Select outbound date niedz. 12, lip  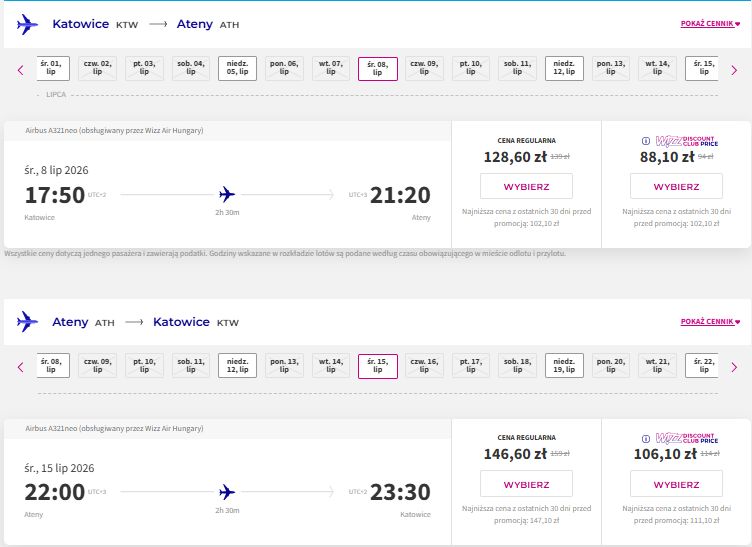click(x=564, y=69)
